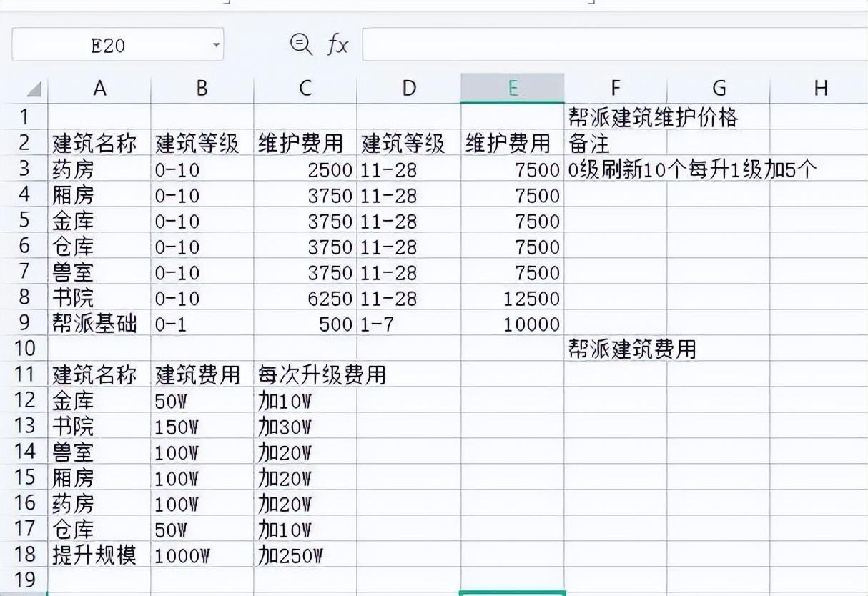Select column H header
Image resolution: width=868 pixels, height=596 pixels.
820,88
